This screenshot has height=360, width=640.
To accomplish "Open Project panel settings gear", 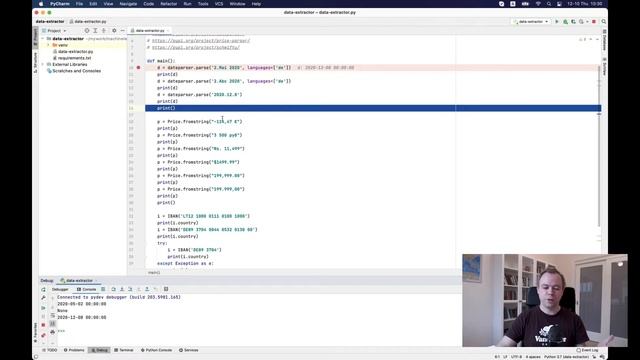I will coord(114,31).
